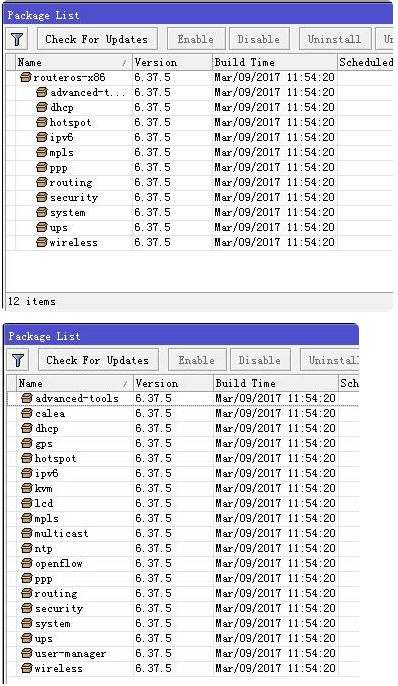This screenshot has height=686, width=398.
Task: Click dhcp package icon in lower list
Action: tap(27, 428)
